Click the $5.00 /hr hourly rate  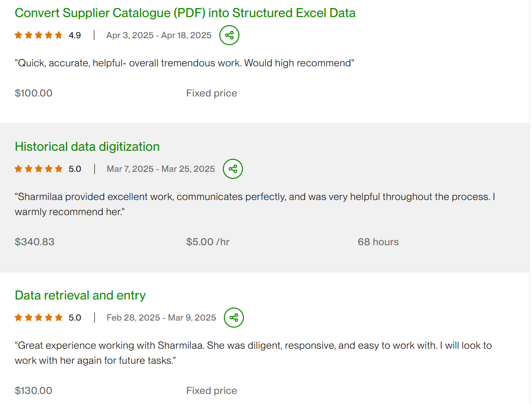click(208, 242)
